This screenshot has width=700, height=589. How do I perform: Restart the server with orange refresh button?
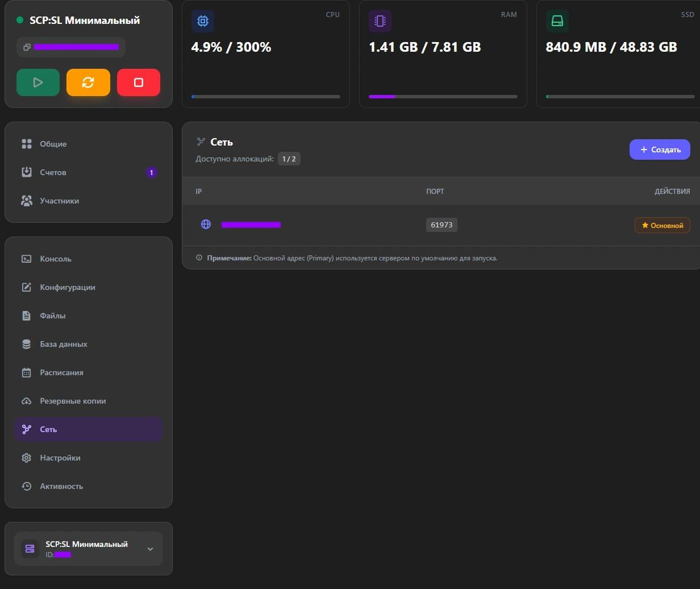tap(88, 82)
